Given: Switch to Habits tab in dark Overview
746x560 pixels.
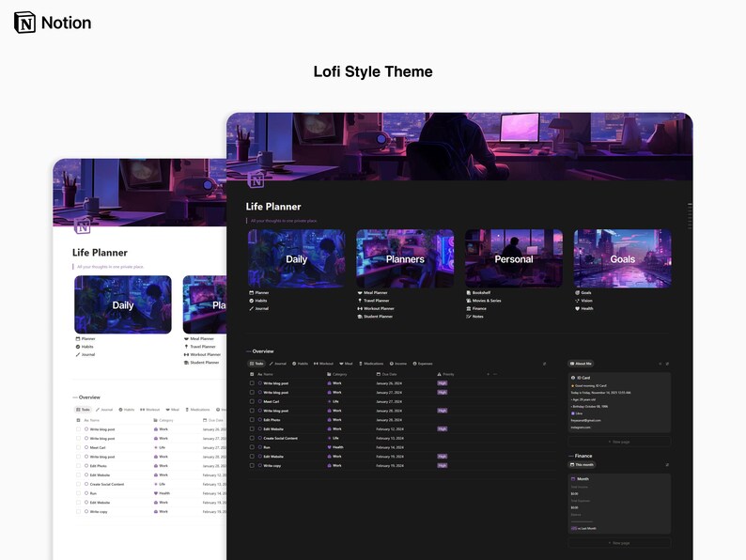Looking at the screenshot, I should [x=301, y=364].
